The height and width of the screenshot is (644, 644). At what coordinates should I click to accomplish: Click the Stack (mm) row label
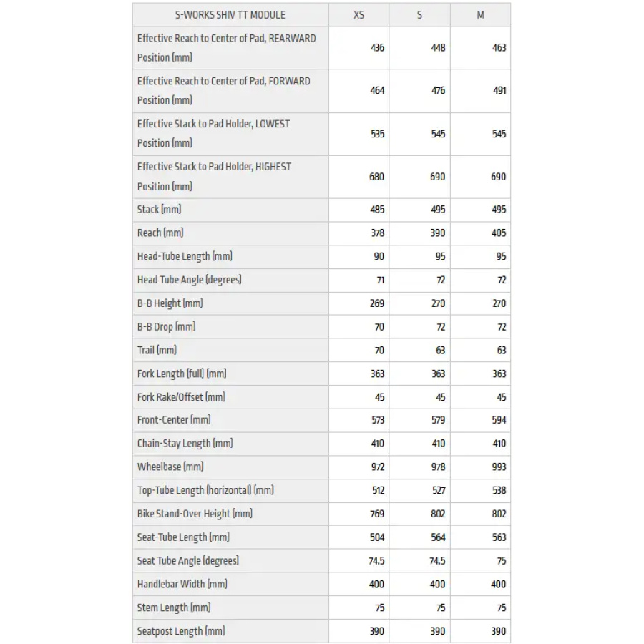[159, 210]
